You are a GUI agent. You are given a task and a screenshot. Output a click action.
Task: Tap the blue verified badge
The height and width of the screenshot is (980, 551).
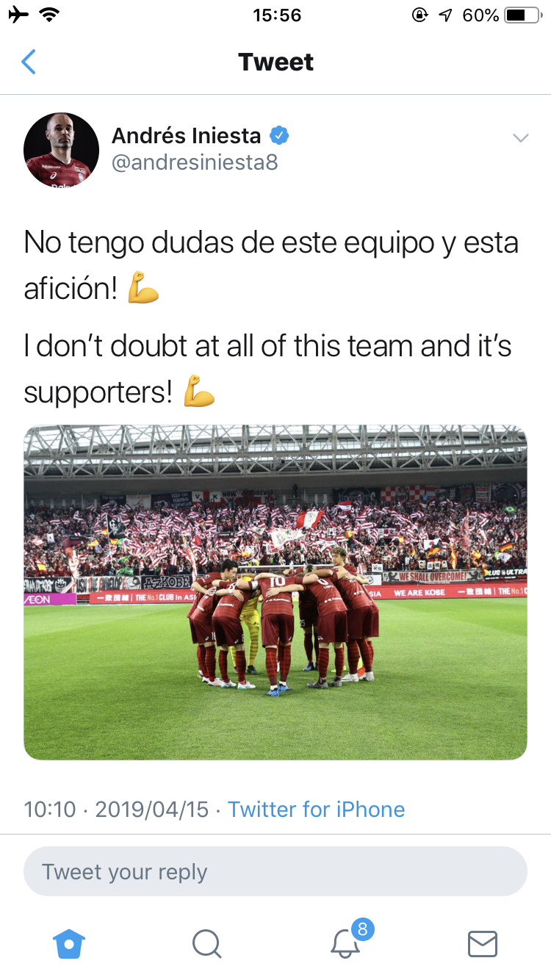click(x=279, y=135)
